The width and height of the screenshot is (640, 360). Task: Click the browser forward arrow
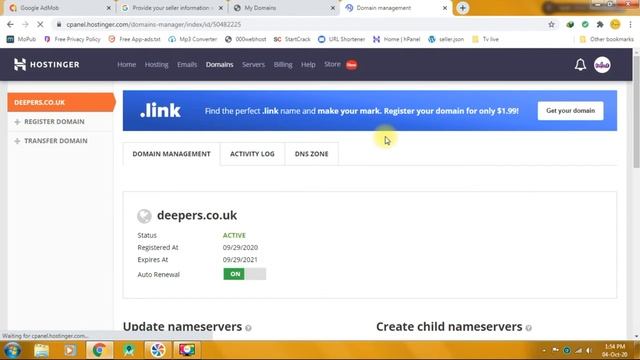25,24
